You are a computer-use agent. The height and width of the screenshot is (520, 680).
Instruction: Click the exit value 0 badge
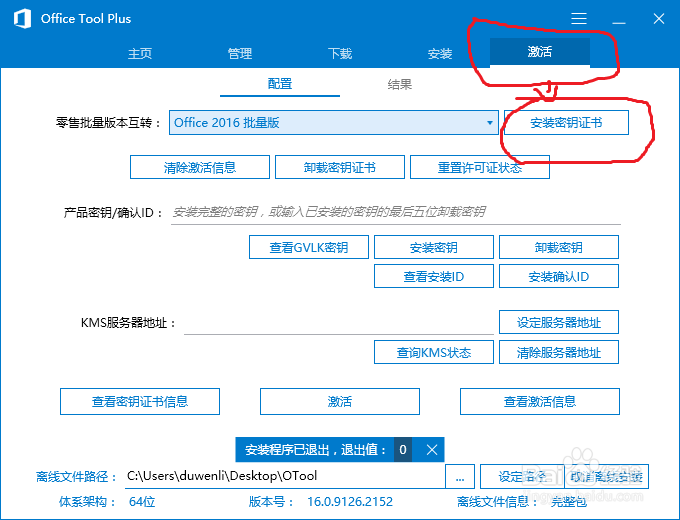pyautogui.click(x=403, y=450)
